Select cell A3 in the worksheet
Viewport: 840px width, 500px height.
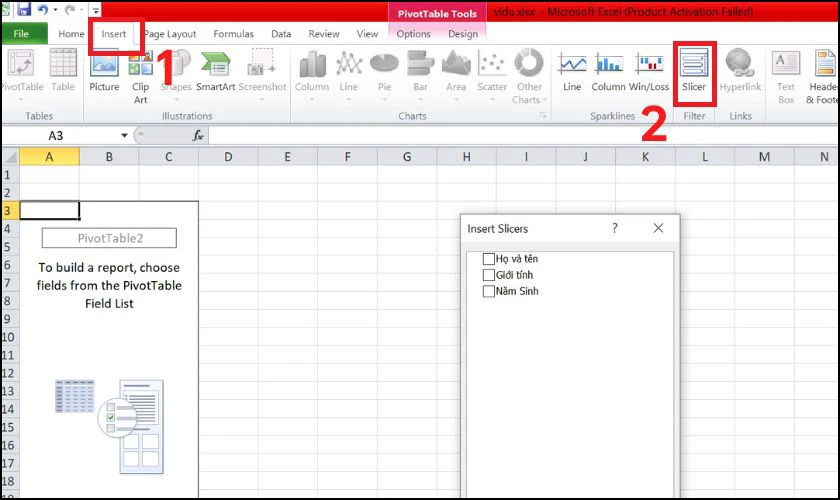pyautogui.click(x=49, y=211)
